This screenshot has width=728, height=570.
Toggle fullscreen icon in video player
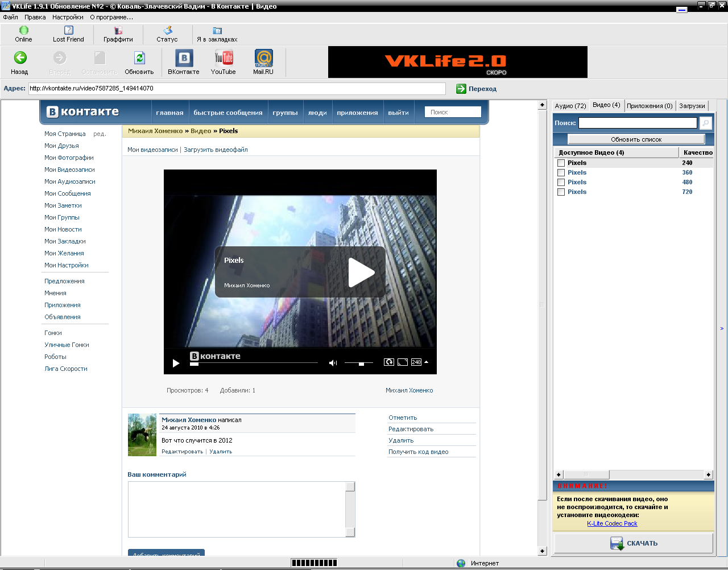click(x=403, y=362)
